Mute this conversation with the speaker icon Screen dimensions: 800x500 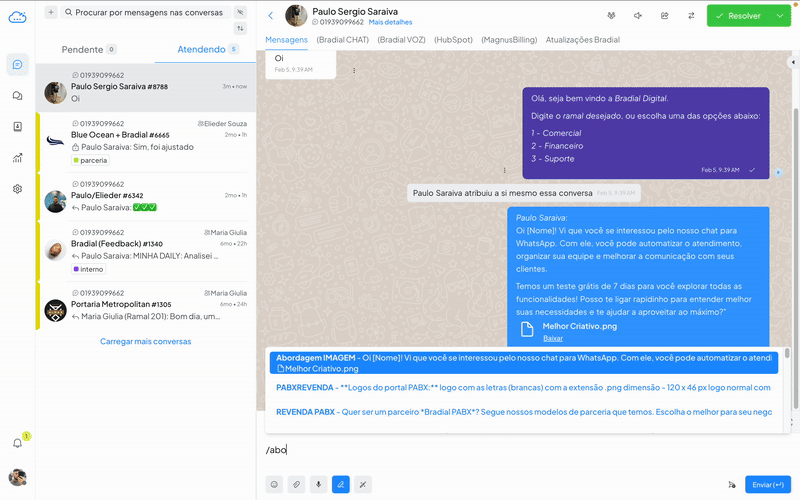(638, 16)
